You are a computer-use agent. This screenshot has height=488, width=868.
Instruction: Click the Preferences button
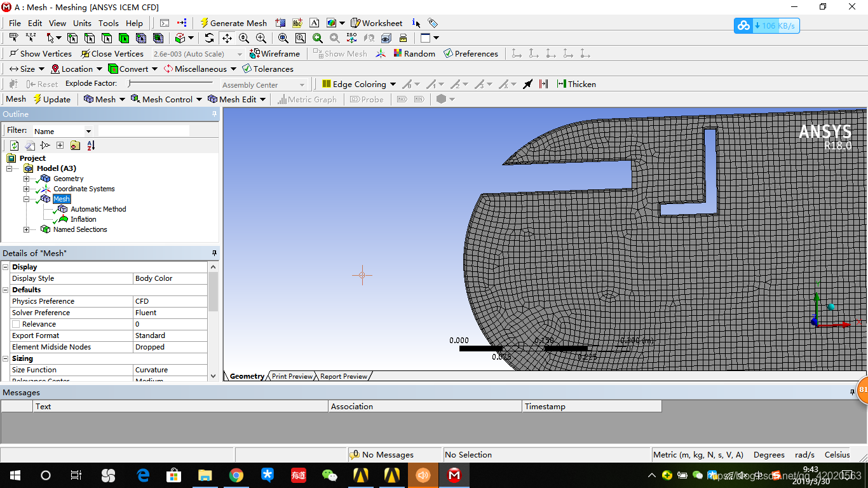pos(471,53)
